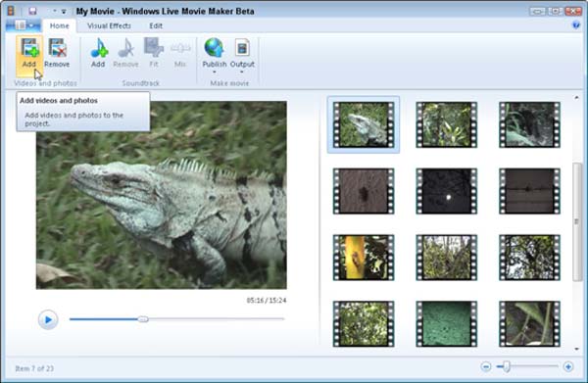
Task: Click zoom out minus icon
Action: 486,366
